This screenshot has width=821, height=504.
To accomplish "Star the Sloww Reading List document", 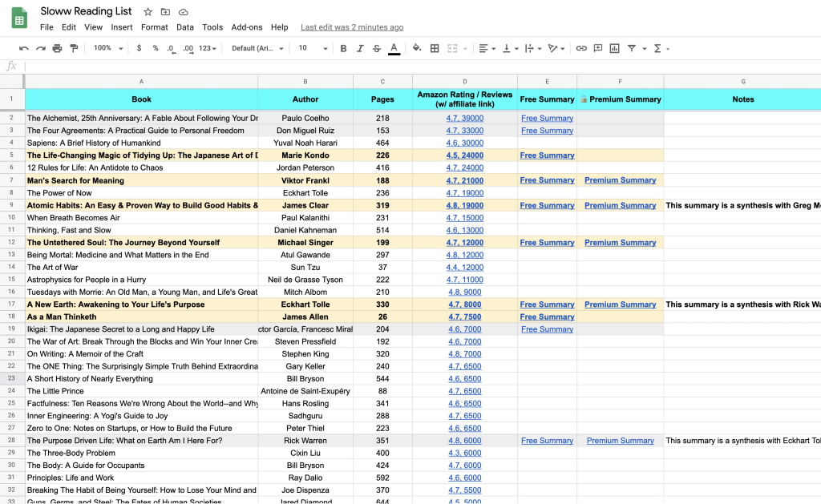I will coord(148,12).
